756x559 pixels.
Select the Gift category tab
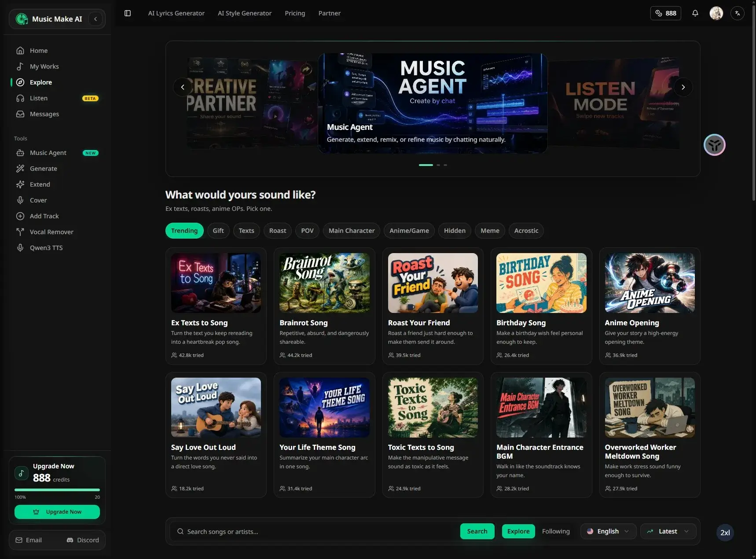point(218,231)
